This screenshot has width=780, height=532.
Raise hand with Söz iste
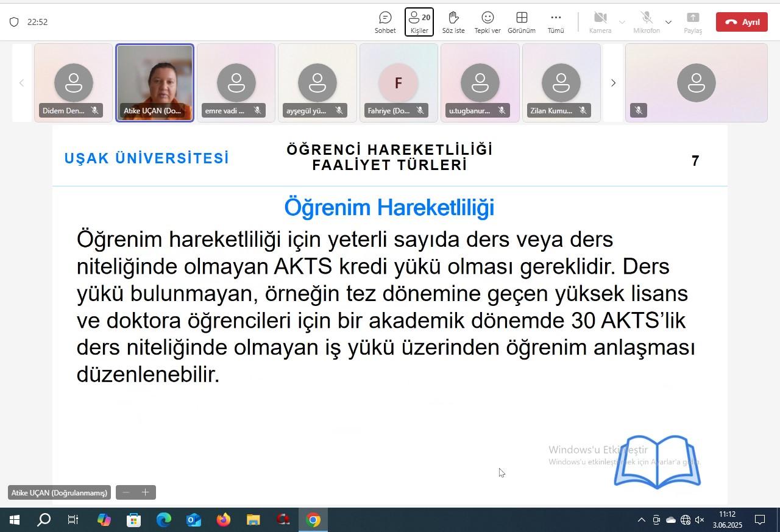453,23
